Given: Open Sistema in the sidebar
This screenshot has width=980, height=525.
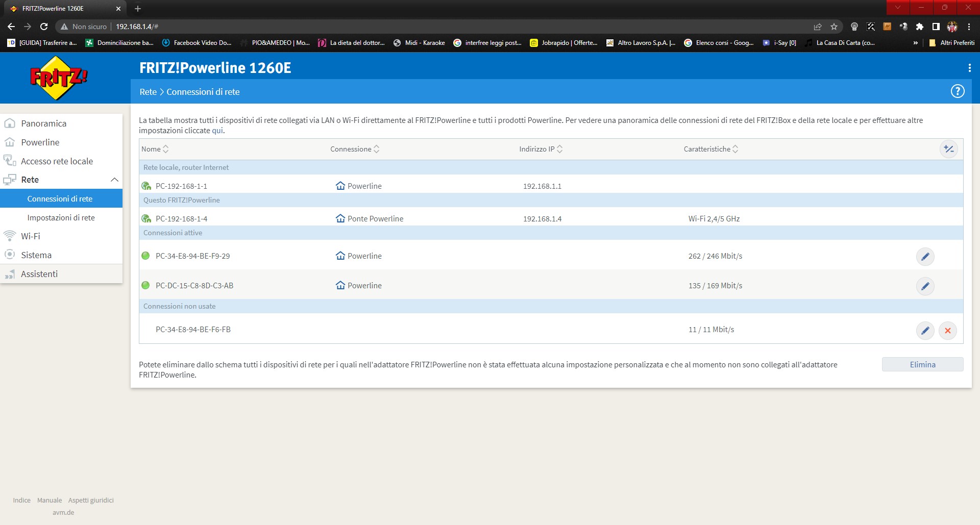Looking at the screenshot, I should 61,255.
